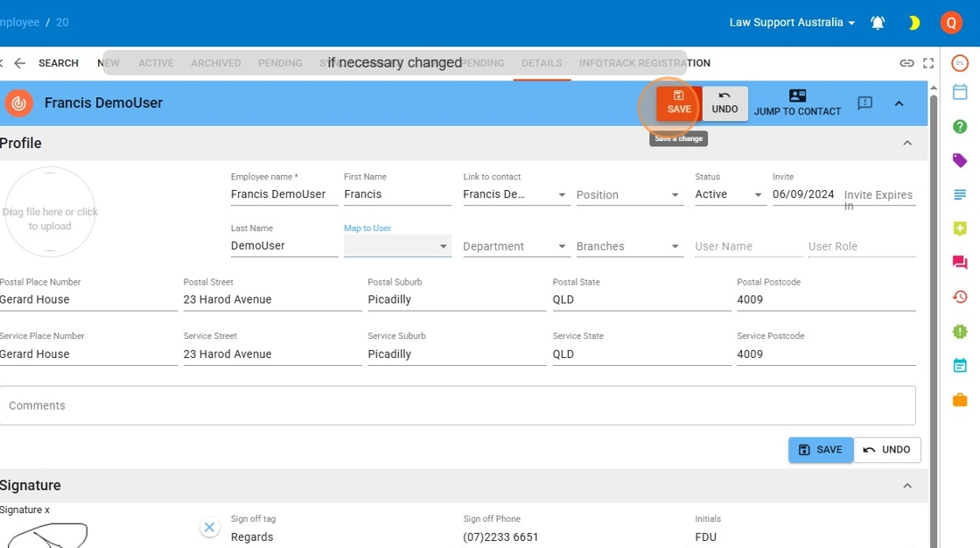Click the Postal Street field
Viewport: 980px width, 548px height.
[272, 299]
